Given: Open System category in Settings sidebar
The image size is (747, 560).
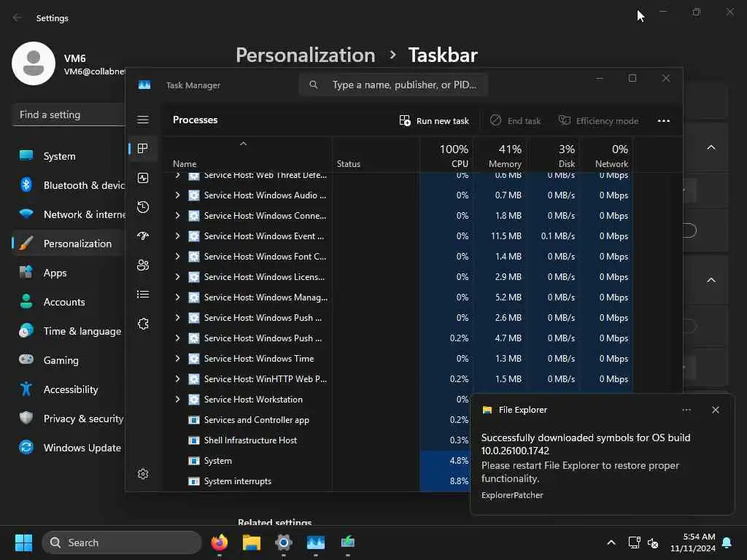Looking at the screenshot, I should pyautogui.click(x=69, y=156).
